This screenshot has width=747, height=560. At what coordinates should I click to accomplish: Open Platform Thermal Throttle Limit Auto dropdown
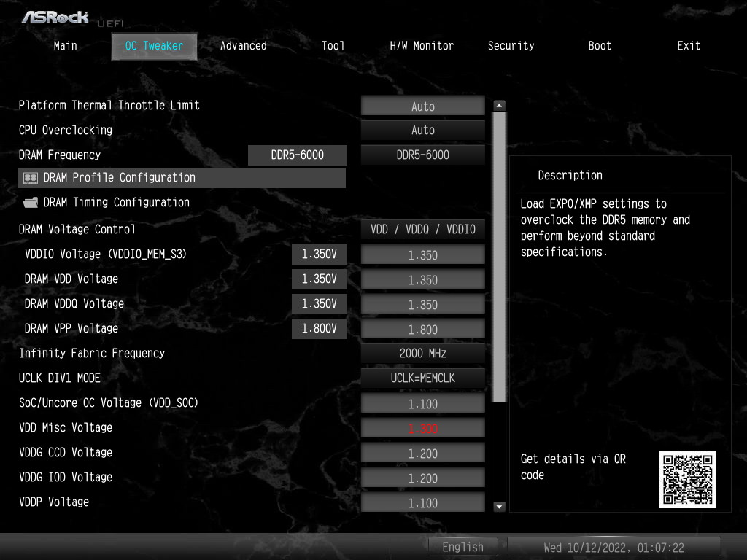pyautogui.click(x=423, y=106)
